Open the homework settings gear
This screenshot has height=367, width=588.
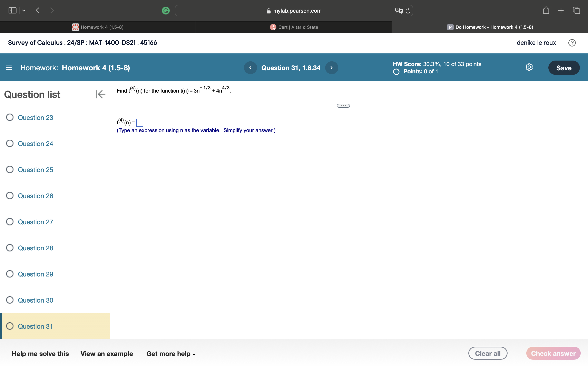click(529, 67)
